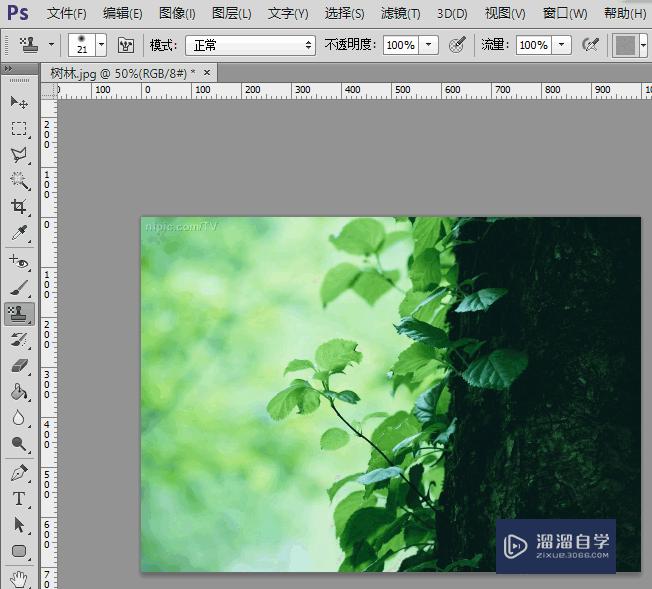Open the brush preset picker arrow

tap(101, 45)
